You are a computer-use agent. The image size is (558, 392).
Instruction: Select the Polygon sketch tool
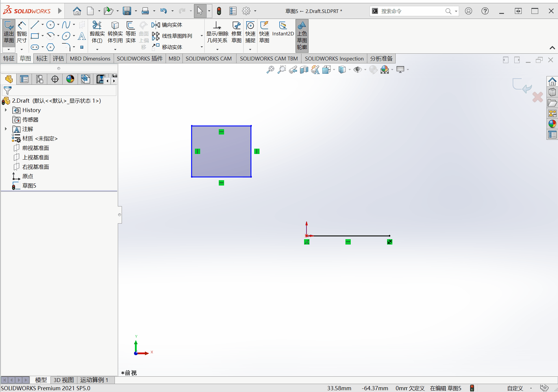[x=50, y=47]
